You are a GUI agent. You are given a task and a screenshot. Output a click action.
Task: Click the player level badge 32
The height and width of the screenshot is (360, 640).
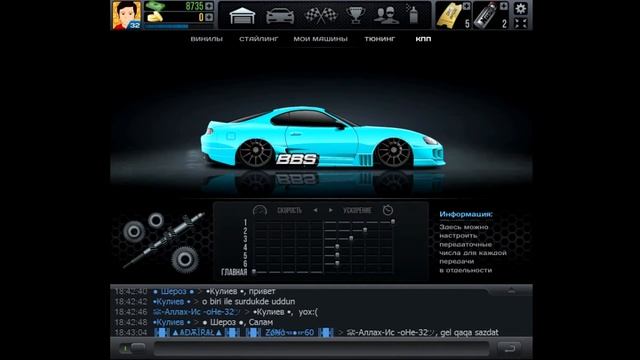135,25
